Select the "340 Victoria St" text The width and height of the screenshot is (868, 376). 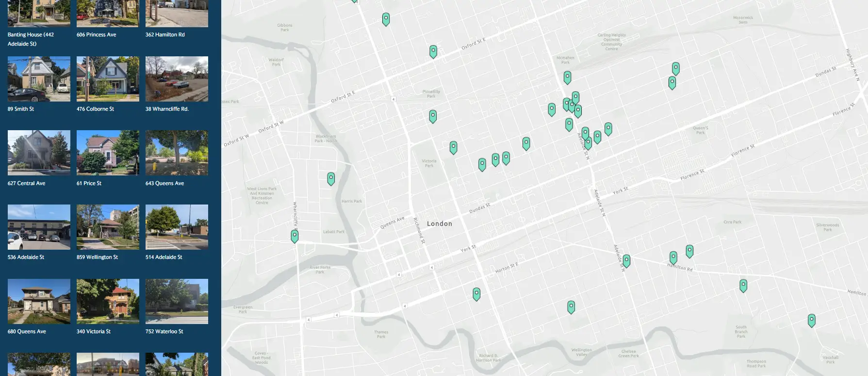point(94,331)
